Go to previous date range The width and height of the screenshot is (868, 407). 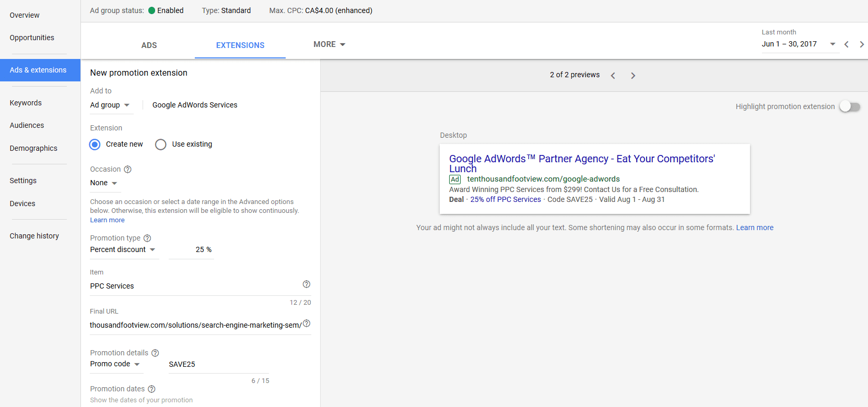[847, 44]
